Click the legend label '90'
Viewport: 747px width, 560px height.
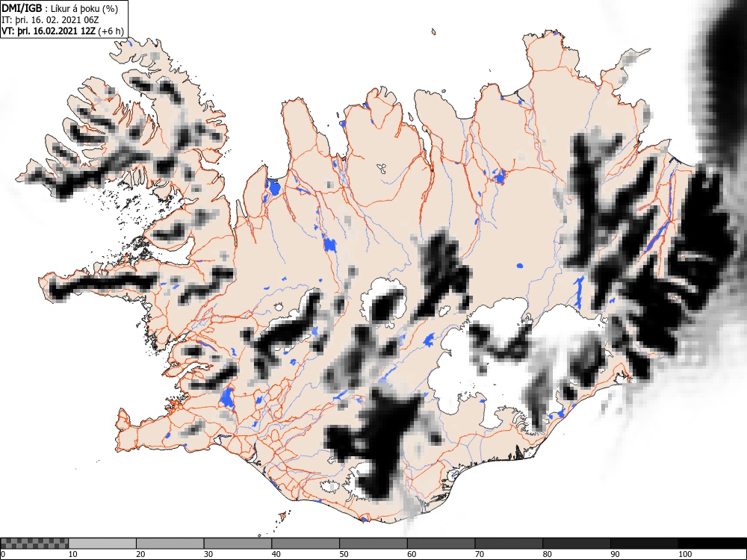click(x=615, y=554)
